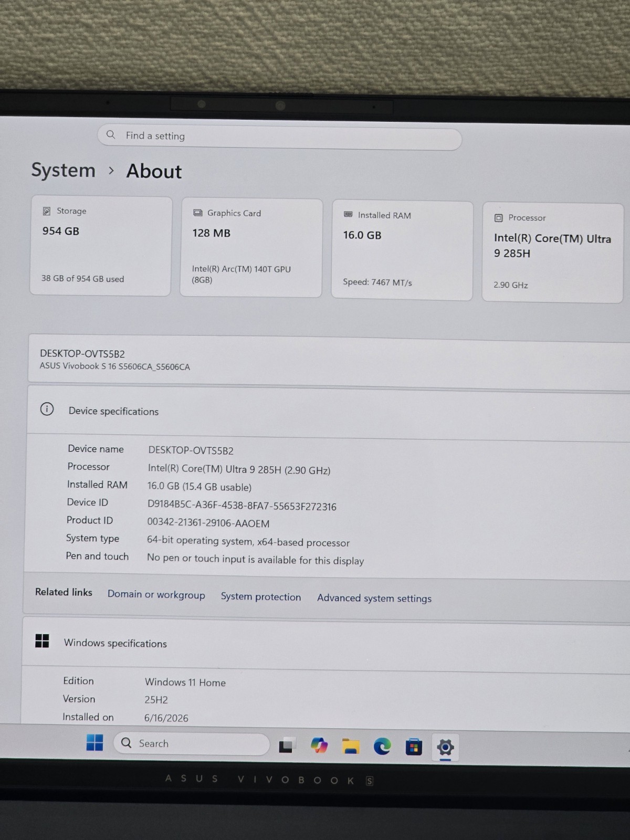Open the Processor card

(x=552, y=253)
